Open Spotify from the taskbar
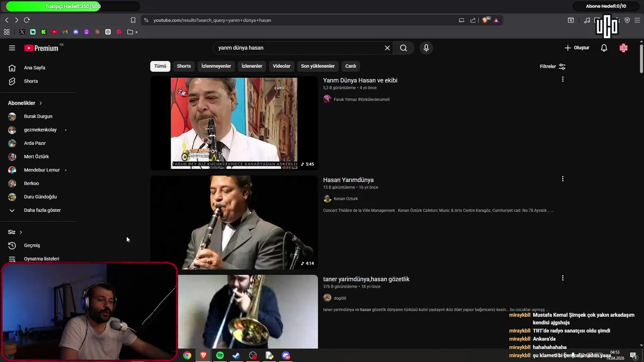 coord(220,355)
